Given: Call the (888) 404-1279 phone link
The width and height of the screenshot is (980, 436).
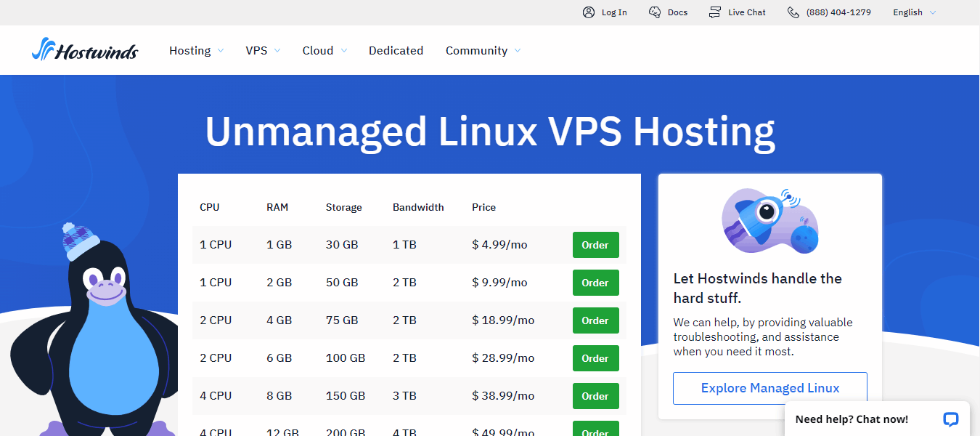Looking at the screenshot, I should 838,12.
